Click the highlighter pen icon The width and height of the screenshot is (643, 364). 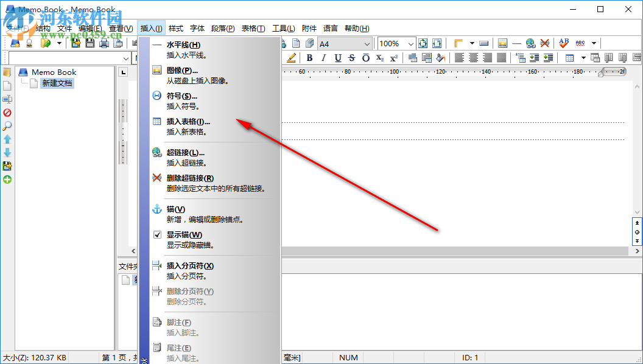point(291,58)
